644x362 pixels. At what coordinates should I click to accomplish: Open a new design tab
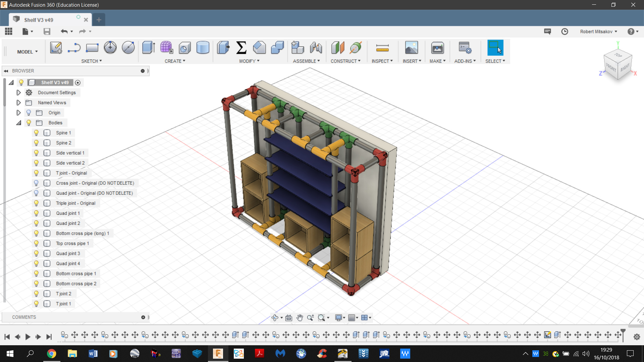pos(99,20)
